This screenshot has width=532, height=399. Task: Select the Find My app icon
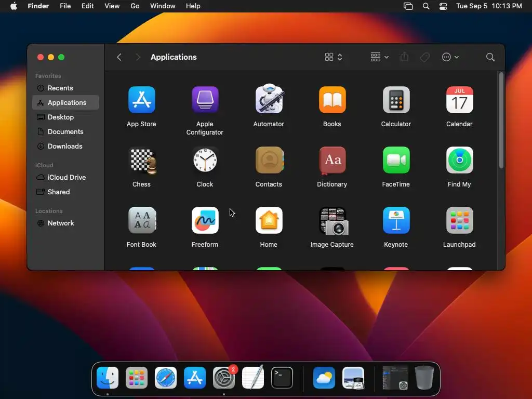(459, 160)
